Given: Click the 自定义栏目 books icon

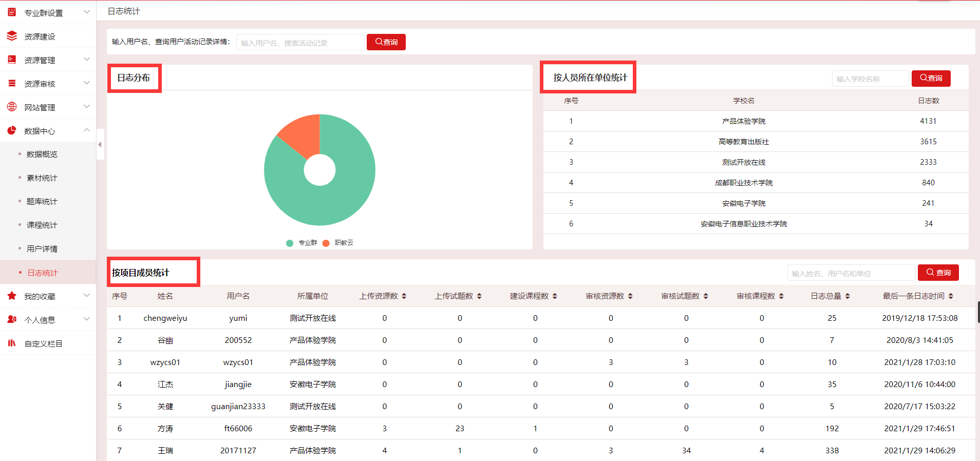Looking at the screenshot, I should 12,342.
